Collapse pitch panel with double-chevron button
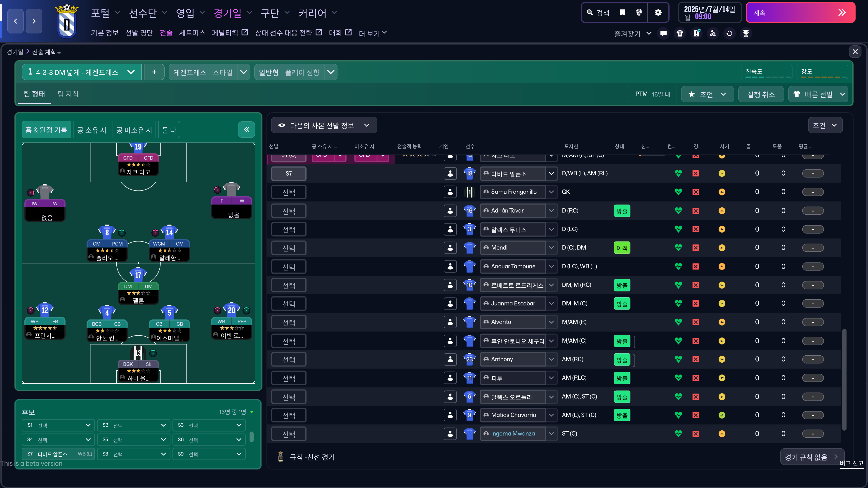868x488 pixels. pos(246,130)
